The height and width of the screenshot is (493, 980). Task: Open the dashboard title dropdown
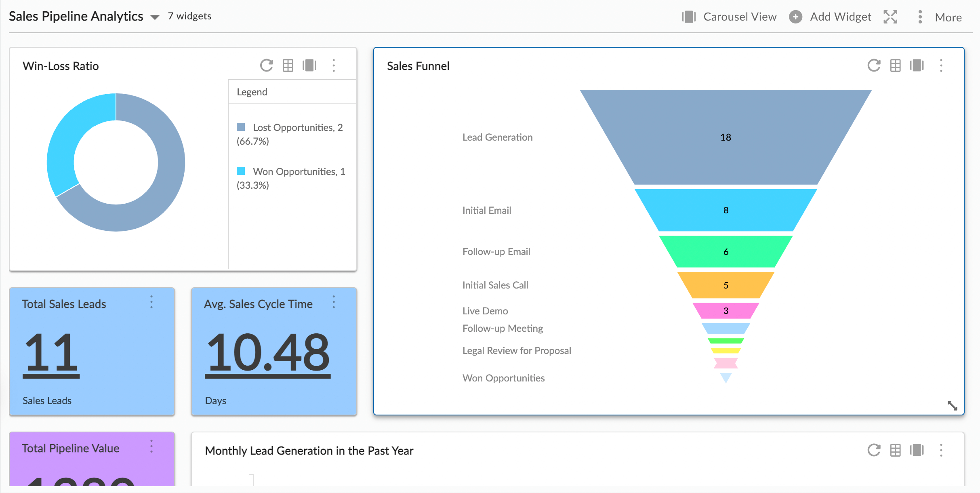155,17
